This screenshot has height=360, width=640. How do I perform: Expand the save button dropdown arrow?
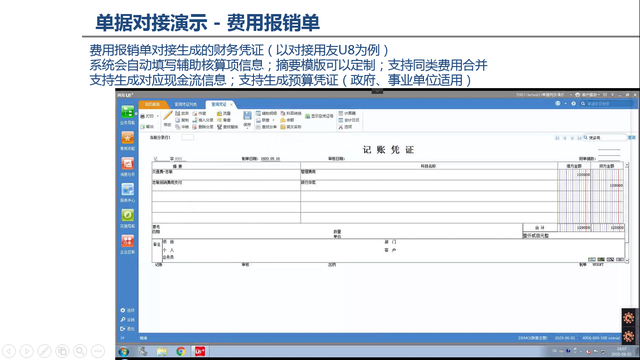(x=247, y=128)
